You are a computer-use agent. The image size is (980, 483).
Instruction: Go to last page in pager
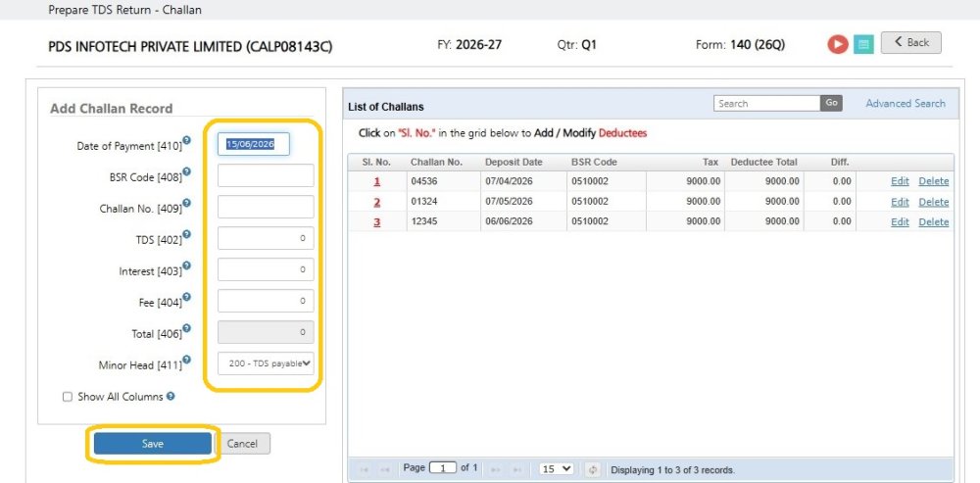pos(515,469)
